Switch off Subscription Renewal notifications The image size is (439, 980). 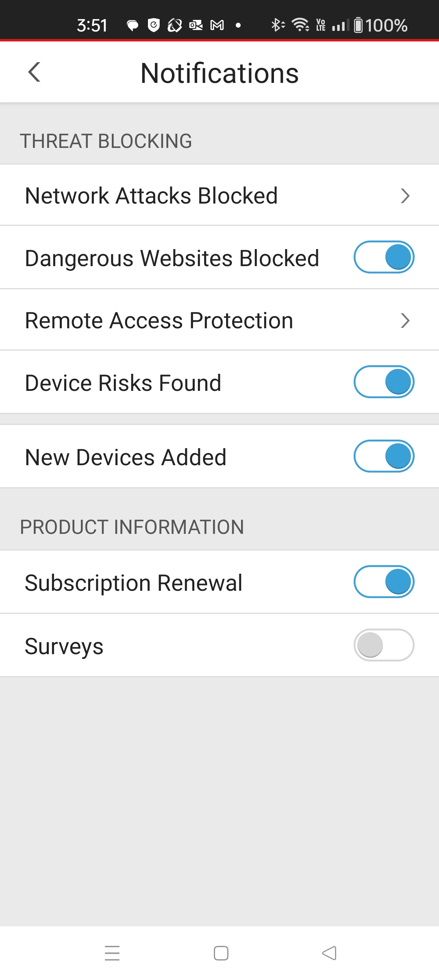[384, 582]
